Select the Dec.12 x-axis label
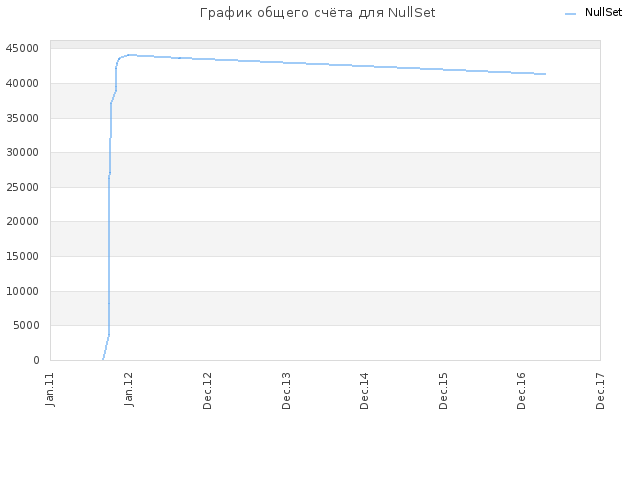 207,391
